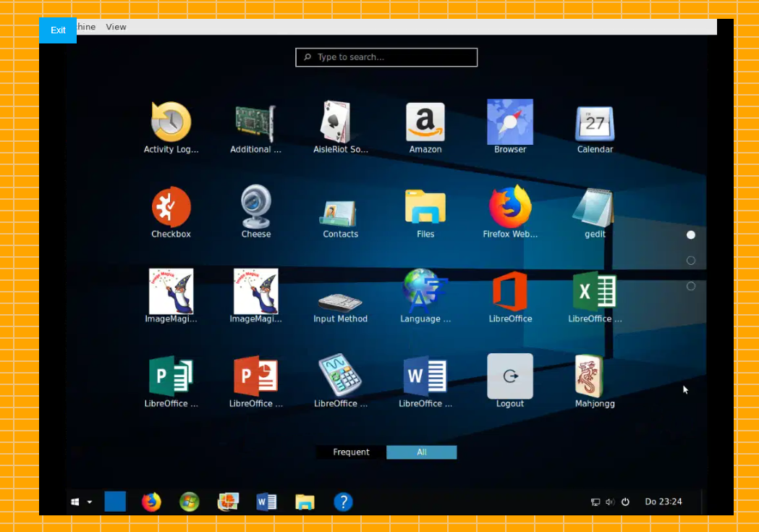Open the View menu

(x=116, y=27)
